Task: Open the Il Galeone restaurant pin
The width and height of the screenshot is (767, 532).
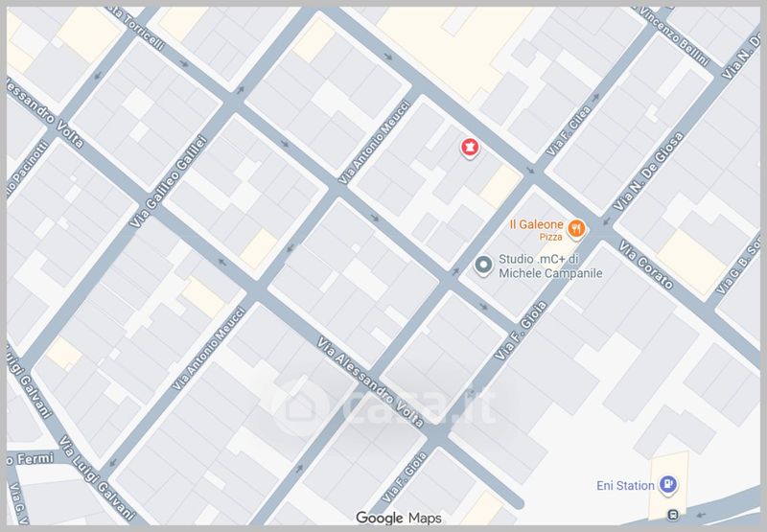Action: coord(577,229)
